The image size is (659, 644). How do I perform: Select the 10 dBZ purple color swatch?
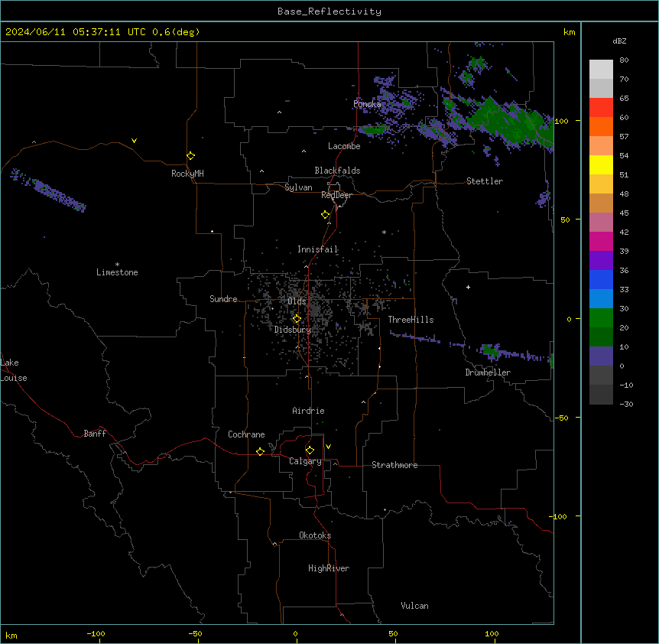601,356
